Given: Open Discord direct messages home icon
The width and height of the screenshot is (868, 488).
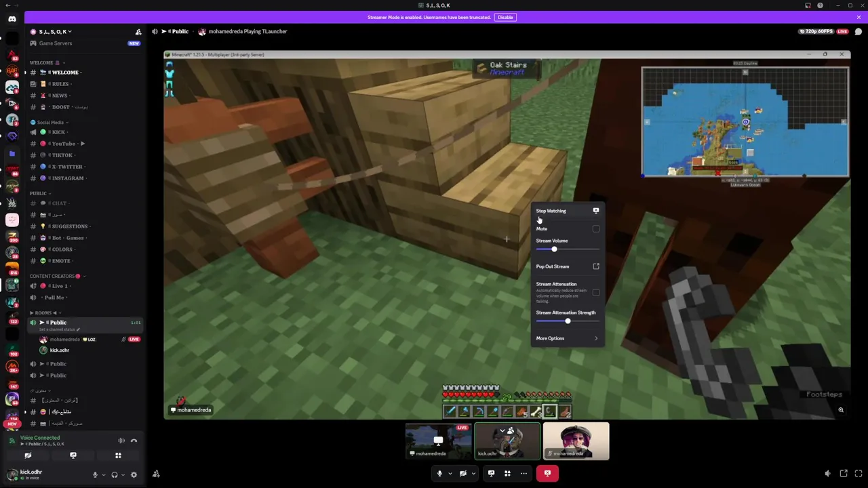Looking at the screenshot, I should point(12,19).
